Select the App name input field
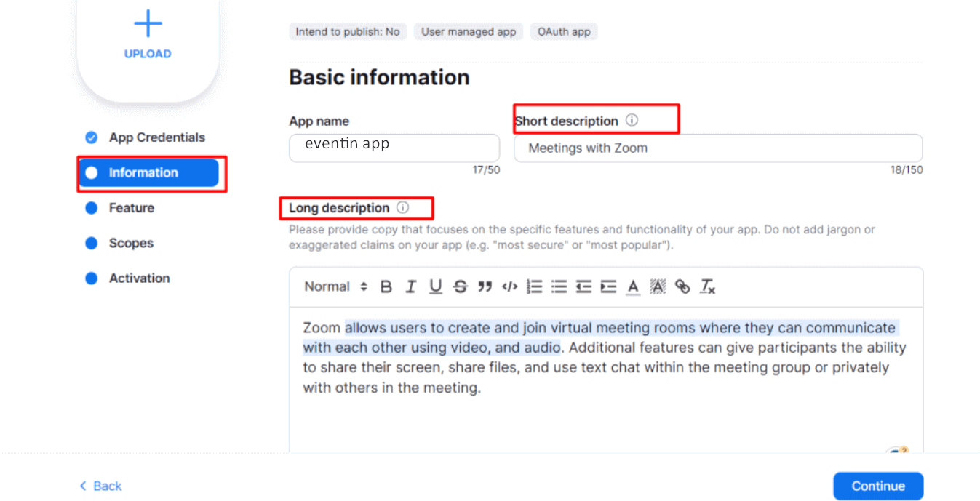 tap(394, 148)
